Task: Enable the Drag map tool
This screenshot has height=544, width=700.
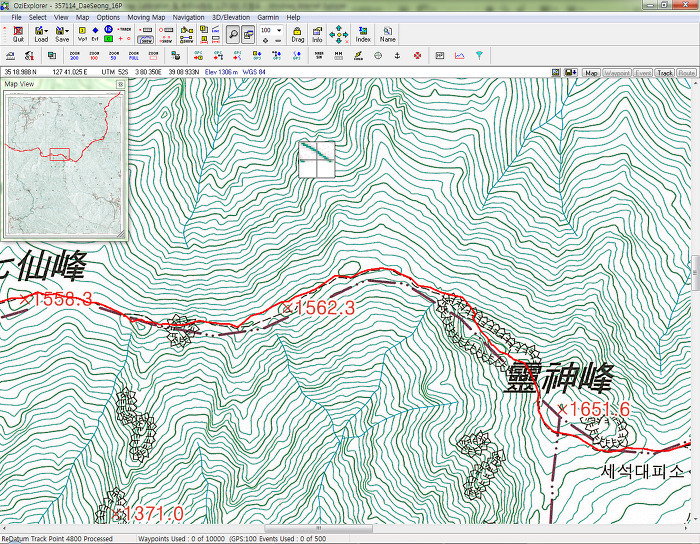Action: click(297, 34)
